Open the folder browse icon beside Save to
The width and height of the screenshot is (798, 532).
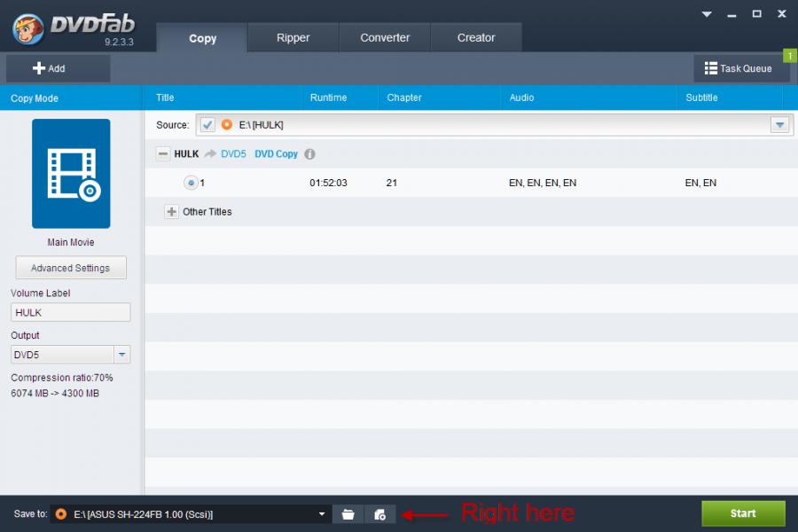(348, 514)
